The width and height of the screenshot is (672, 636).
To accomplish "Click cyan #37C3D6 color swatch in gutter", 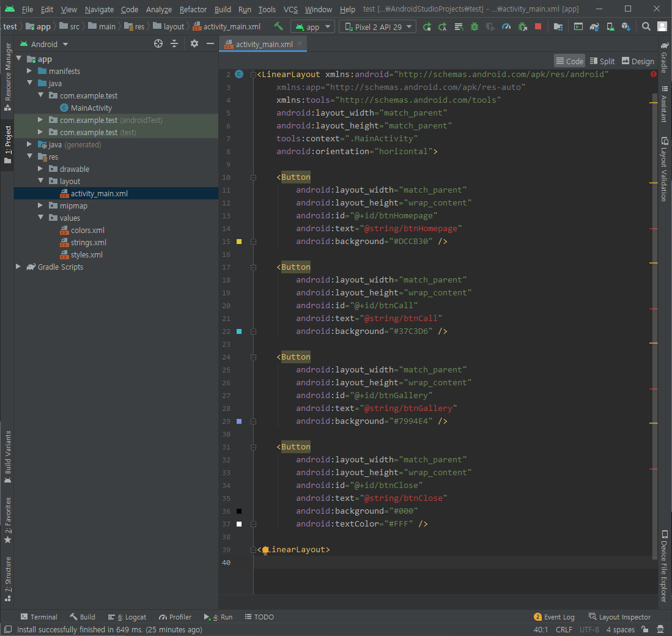I will 239,331.
